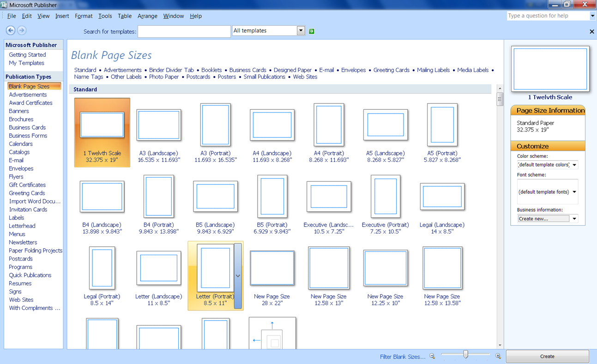Click the back navigation arrow

(x=10, y=30)
